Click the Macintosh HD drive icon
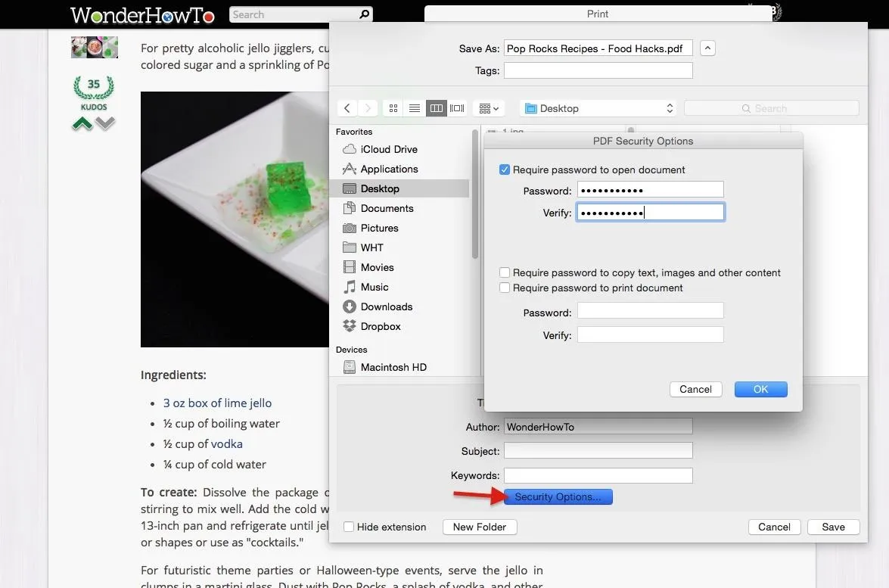 [x=350, y=367]
